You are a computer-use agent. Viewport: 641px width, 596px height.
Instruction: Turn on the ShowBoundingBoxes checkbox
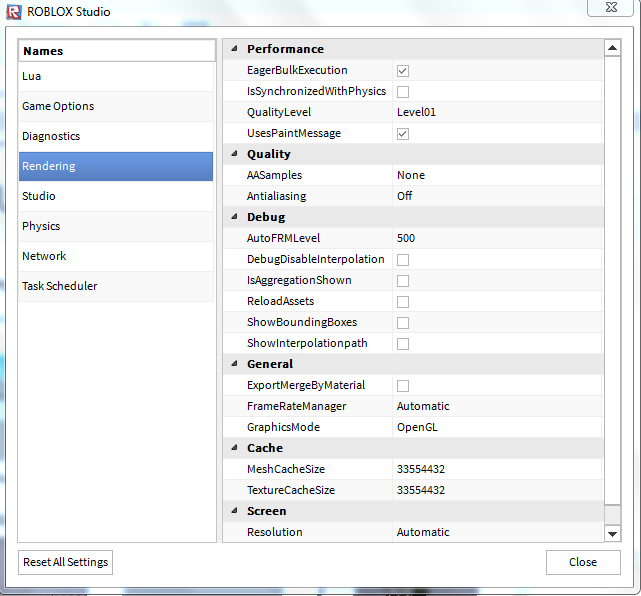[x=403, y=323]
